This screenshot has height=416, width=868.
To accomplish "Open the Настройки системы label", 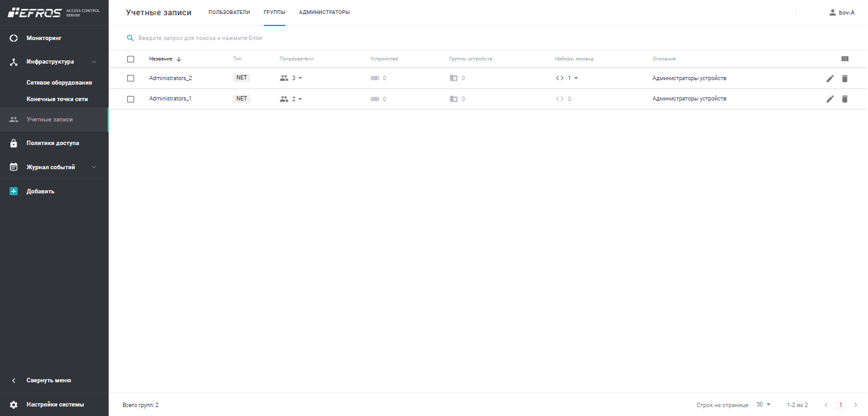I will coord(55,405).
